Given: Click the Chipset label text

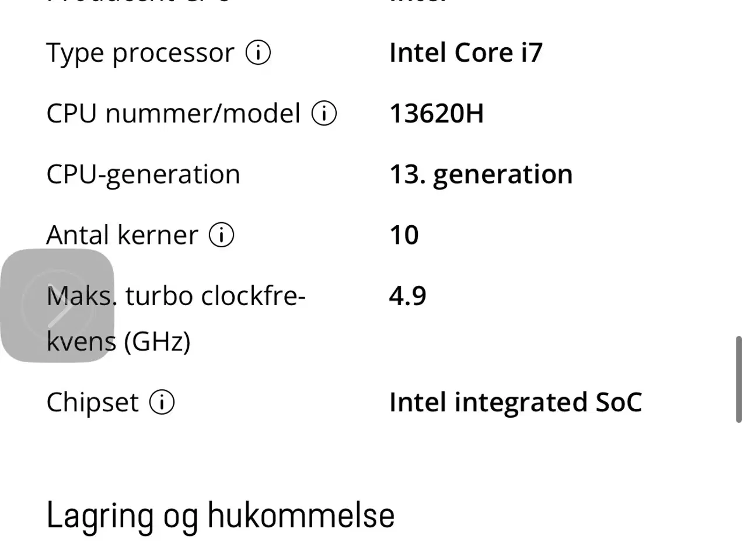Looking at the screenshot, I should 92,402.
